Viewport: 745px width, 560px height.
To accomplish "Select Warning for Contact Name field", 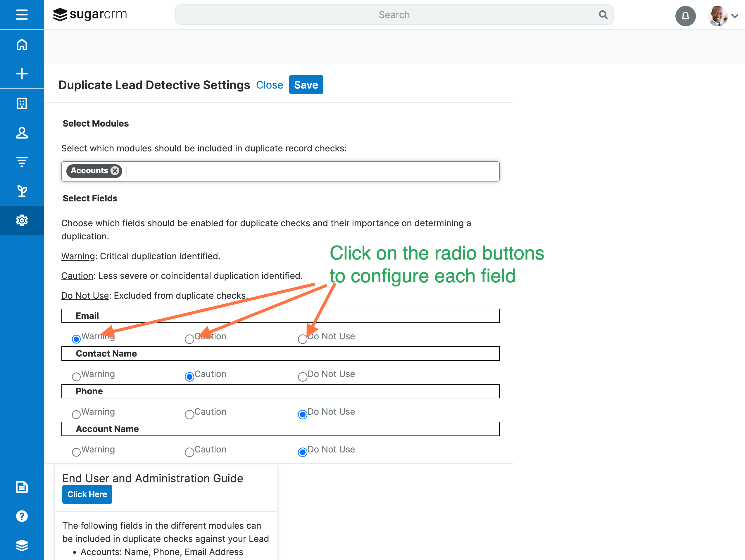I will (x=76, y=376).
